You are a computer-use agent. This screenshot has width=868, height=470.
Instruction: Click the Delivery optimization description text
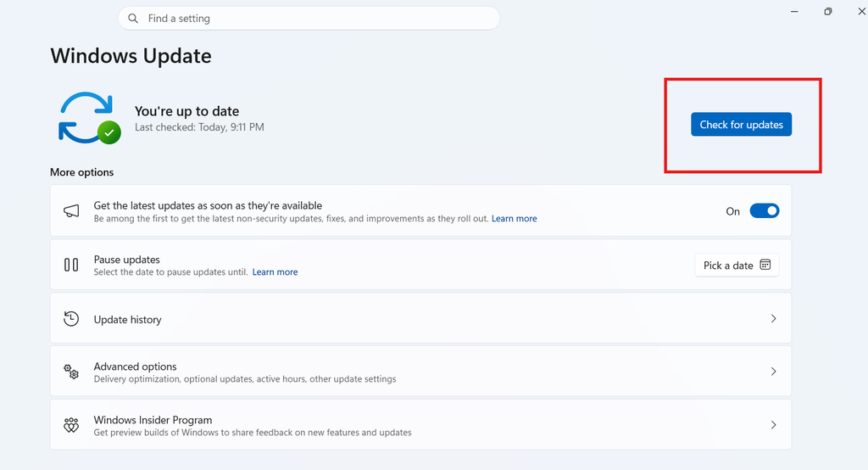coord(245,379)
